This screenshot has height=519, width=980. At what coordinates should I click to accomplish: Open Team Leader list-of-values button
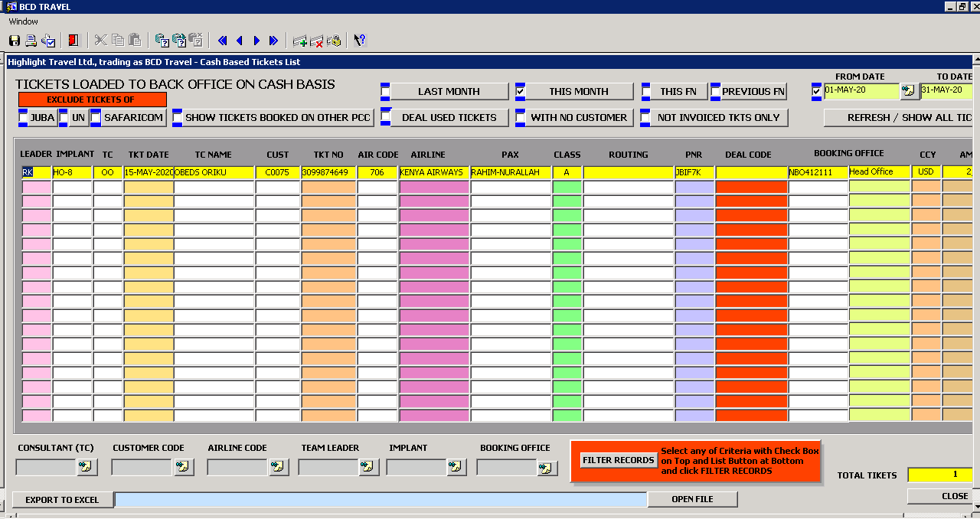369,466
